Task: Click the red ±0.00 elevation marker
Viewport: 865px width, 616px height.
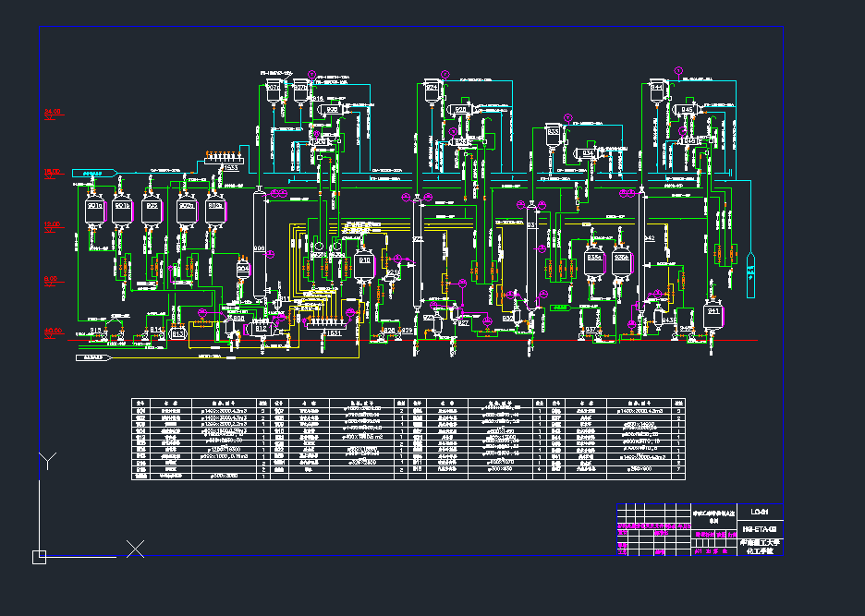Action: (53, 330)
